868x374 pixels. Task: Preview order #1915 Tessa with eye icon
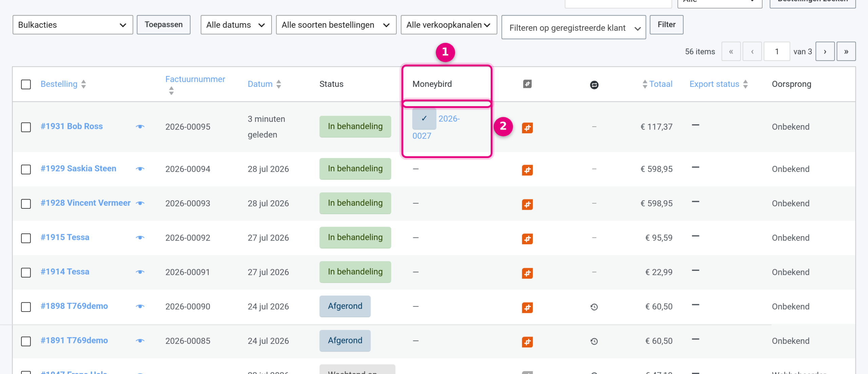click(140, 238)
